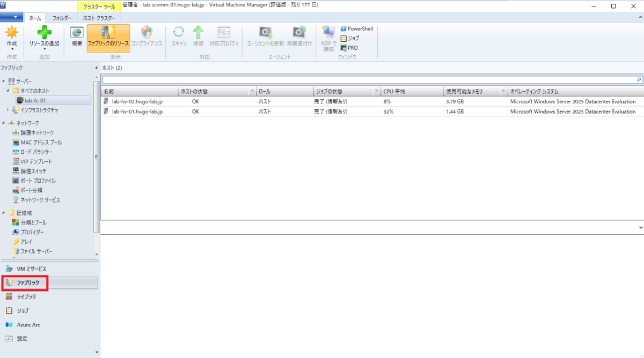The height and width of the screenshot is (358, 644).
Task: Switch to ホスト クラスター ribbon tab
Action: 99,18
